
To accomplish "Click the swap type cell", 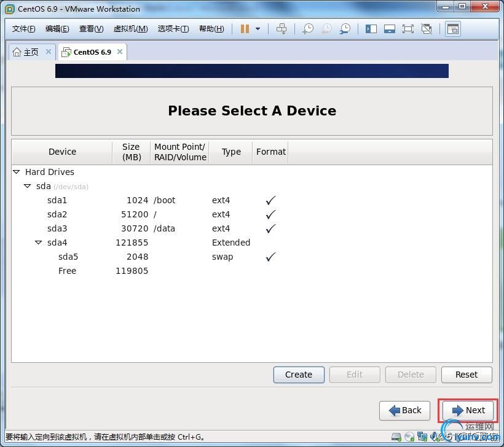I will pyautogui.click(x=222, y=257).
